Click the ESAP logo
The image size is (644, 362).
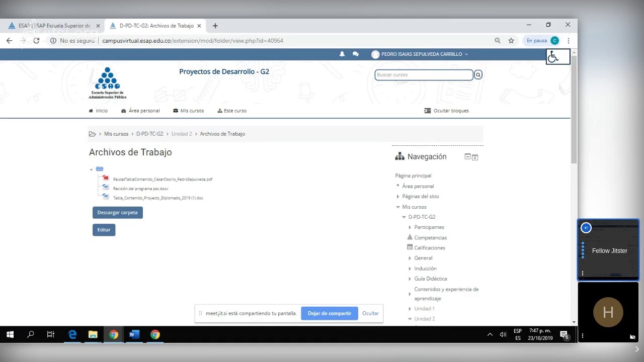tap(108, 83)
